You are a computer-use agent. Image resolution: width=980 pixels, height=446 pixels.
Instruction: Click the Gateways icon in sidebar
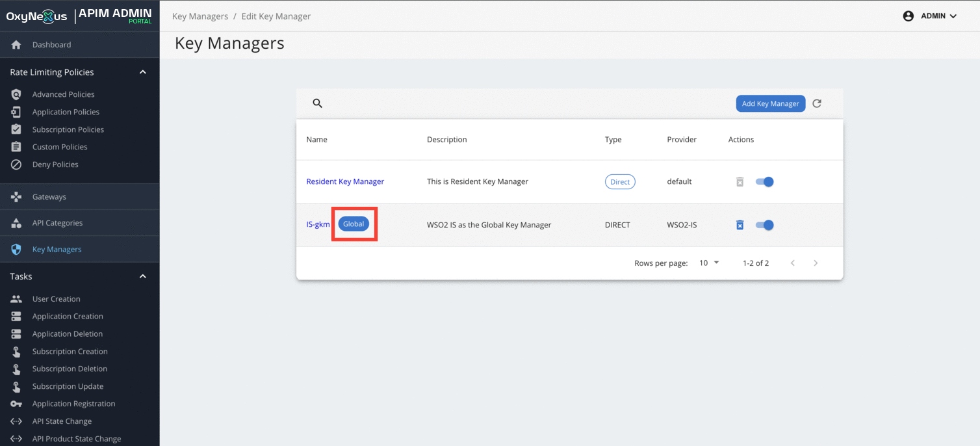click(16, 197)
